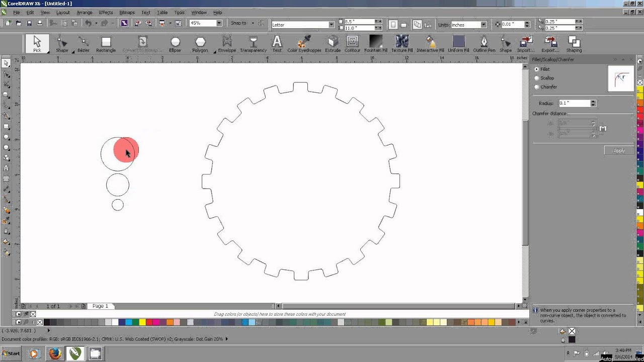Activate the Envelope tool
The width and height of the screenshot is (644, 362).
(227, 44)
